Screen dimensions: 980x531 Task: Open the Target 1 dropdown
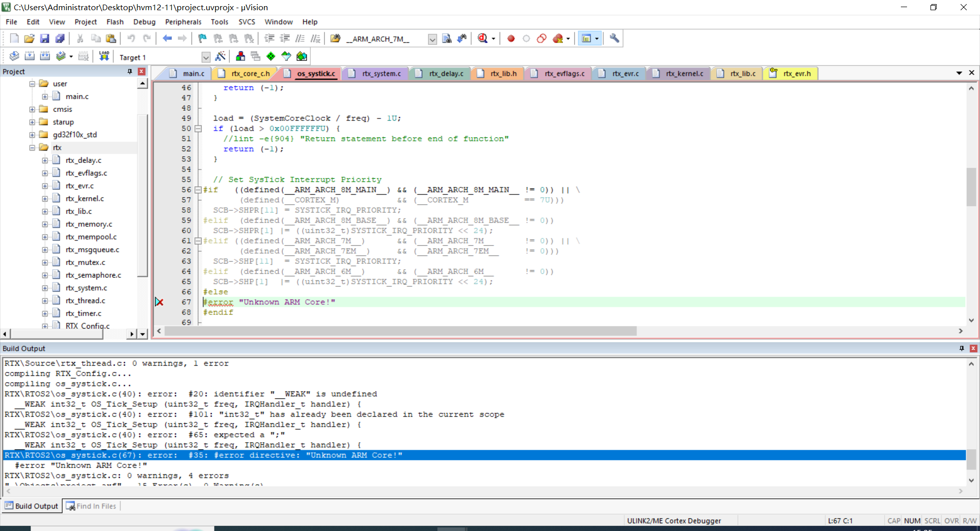pos(206,57)
